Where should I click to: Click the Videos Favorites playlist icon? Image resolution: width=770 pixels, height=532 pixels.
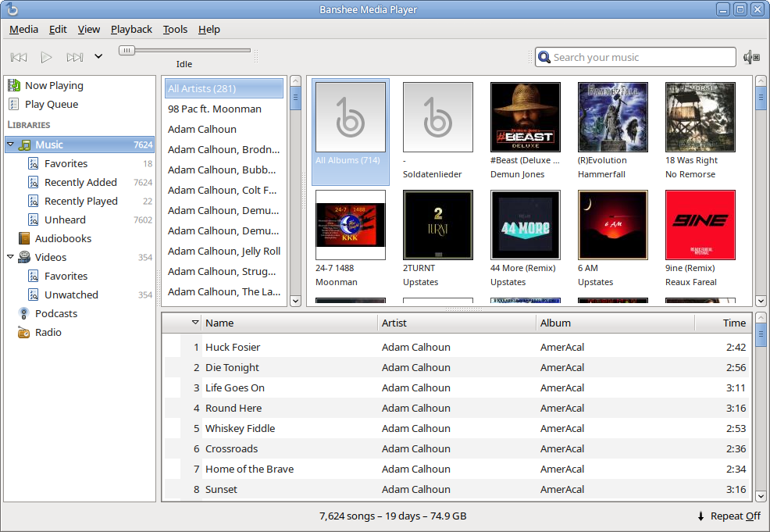tap(34, 276)
